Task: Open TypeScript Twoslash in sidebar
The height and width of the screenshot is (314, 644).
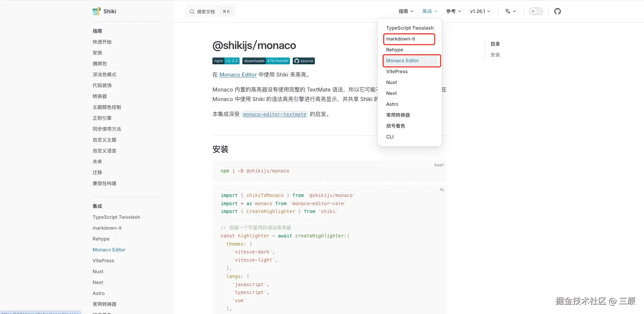Action: [x=116, y=217]
